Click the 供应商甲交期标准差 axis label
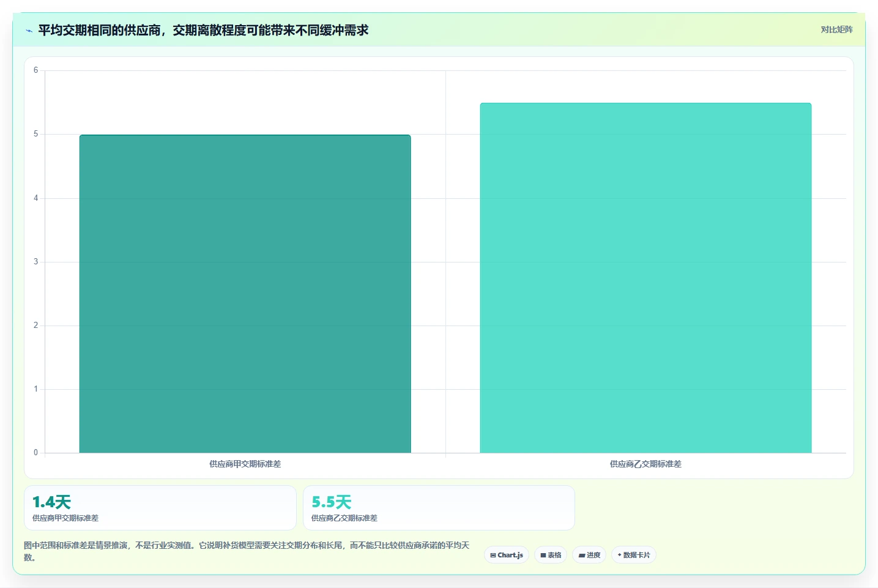The image size is (878, 588). coord(245,464)
